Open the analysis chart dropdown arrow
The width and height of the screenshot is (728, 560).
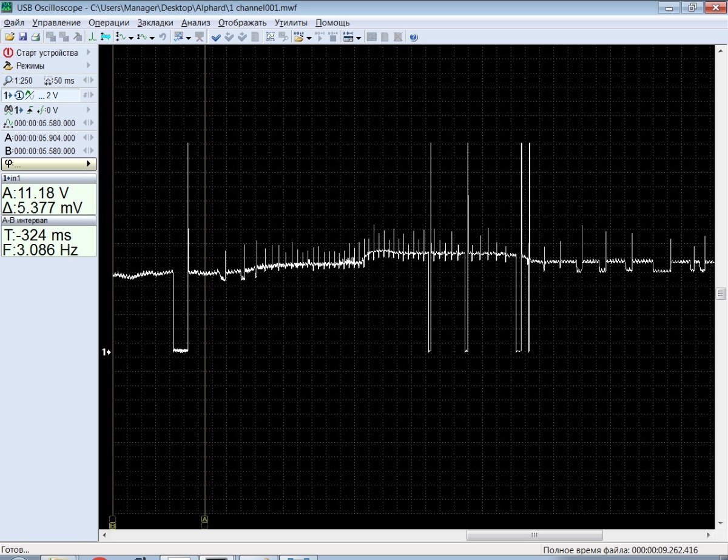(189, 38)
